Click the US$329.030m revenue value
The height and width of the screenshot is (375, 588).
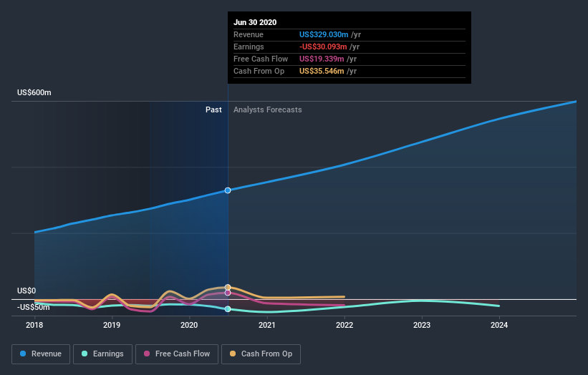click(x=324, y=34)
